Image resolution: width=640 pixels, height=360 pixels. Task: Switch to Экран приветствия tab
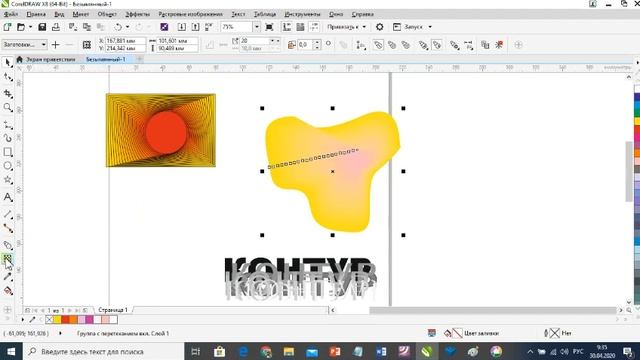(x=50, y=60)
